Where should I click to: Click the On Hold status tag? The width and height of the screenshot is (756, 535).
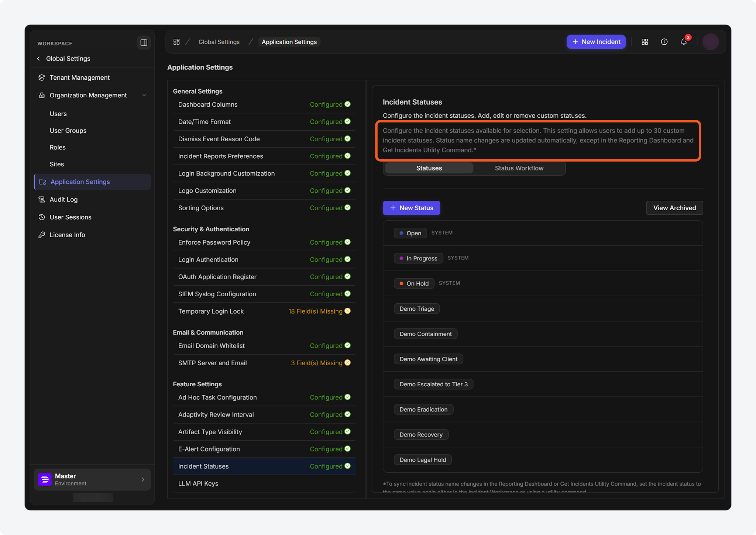414,283
